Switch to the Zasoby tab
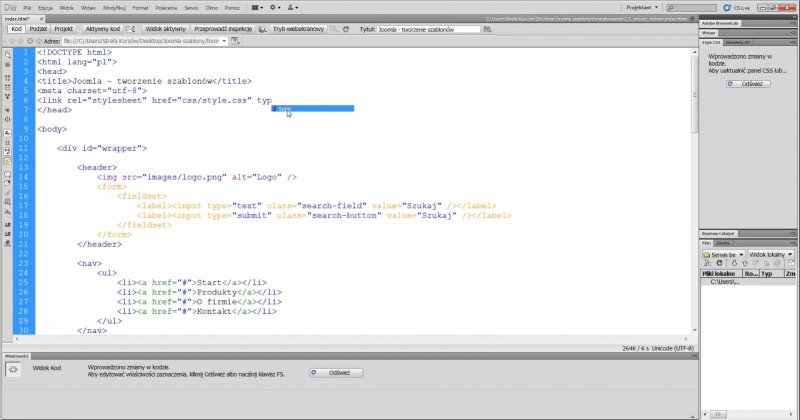 [x=723, y=242]
